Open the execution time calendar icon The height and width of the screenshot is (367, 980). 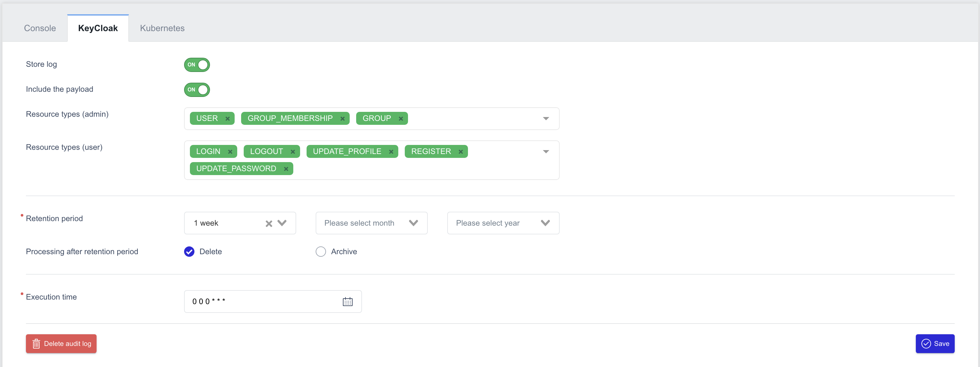tap(348, 302)
